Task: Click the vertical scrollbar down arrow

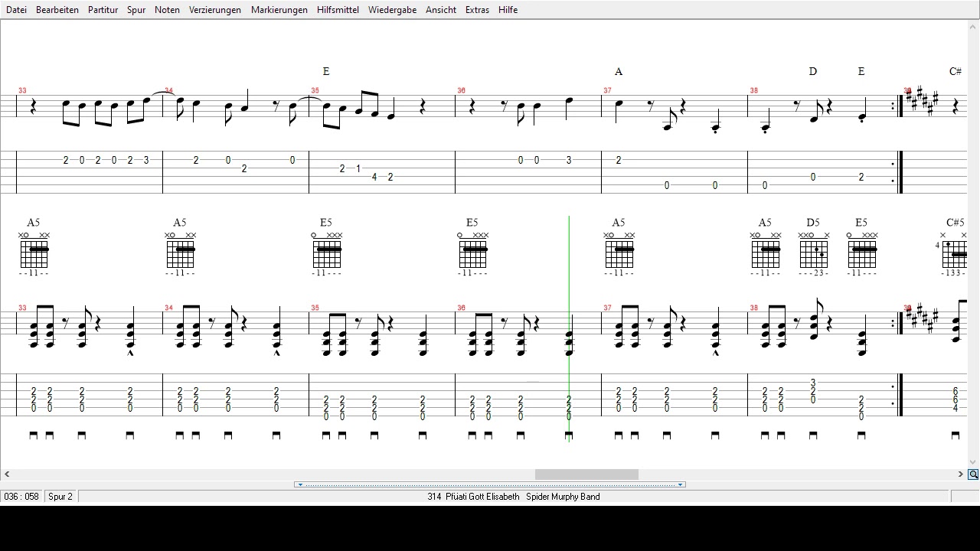Action: [973, 462]
